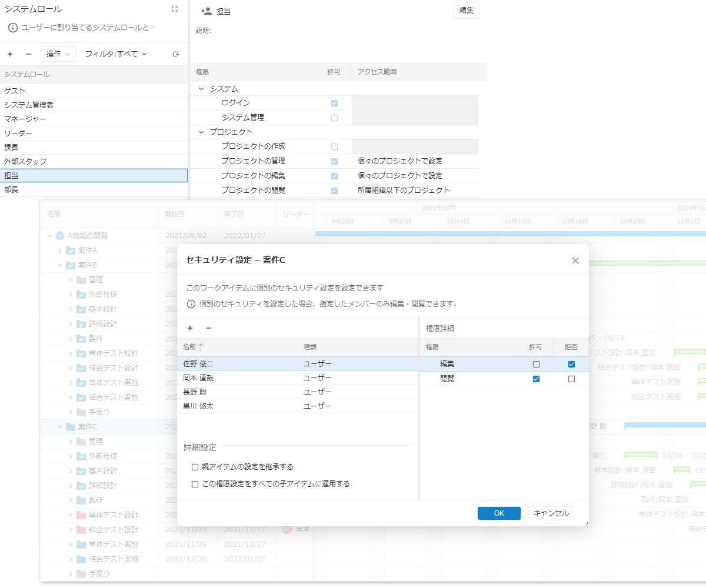This screenshot has width=706, height=588.
Task: Click the info icon next to 個別のセキュリティ text
Action: click(x=191, y=304)
